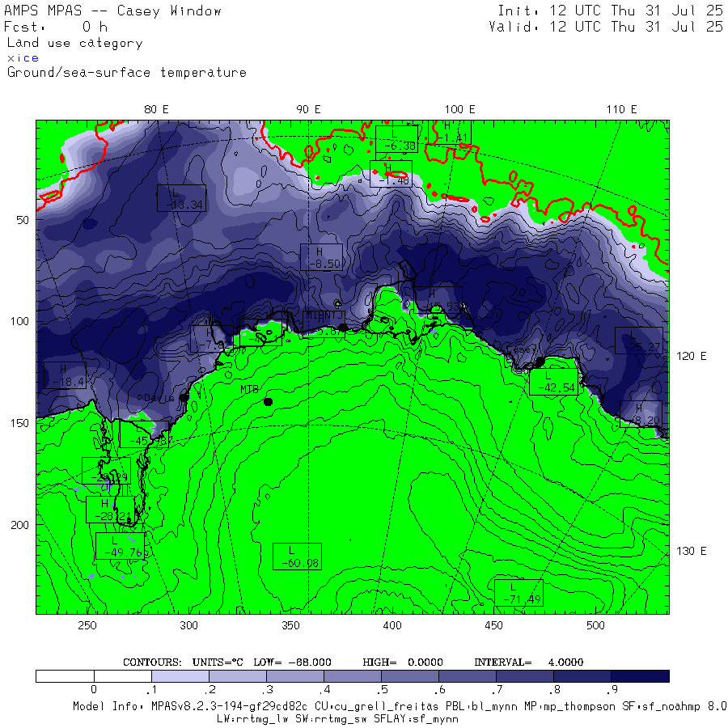Select colorbar segment between .4 and .5
This screenshot has width=728, height=728.
click(x=353, y=676)
